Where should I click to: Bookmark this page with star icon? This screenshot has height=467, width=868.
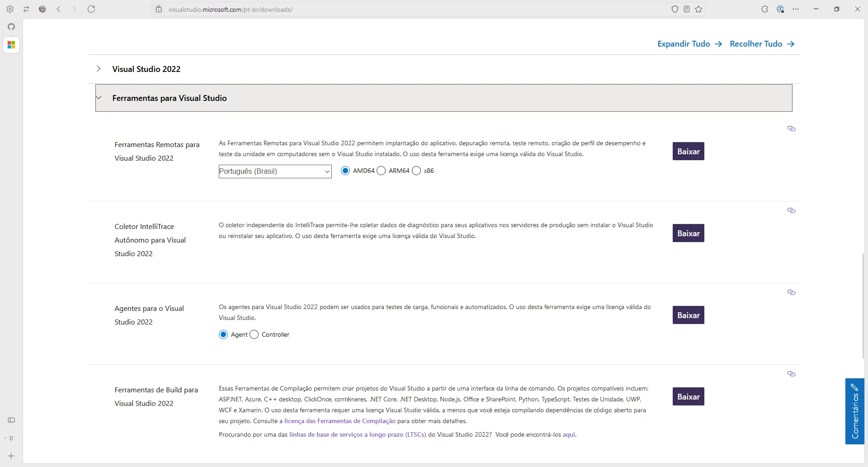tap(698, 9)
